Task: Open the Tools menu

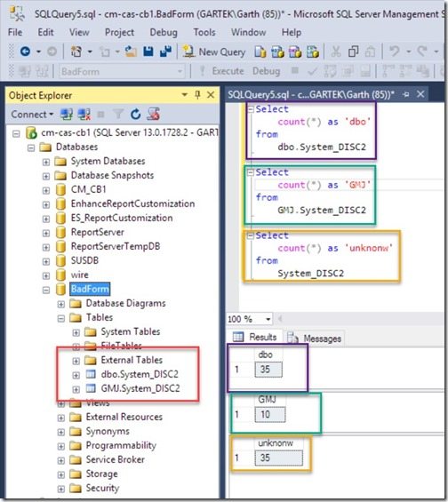Action: [x=204, y=32]
